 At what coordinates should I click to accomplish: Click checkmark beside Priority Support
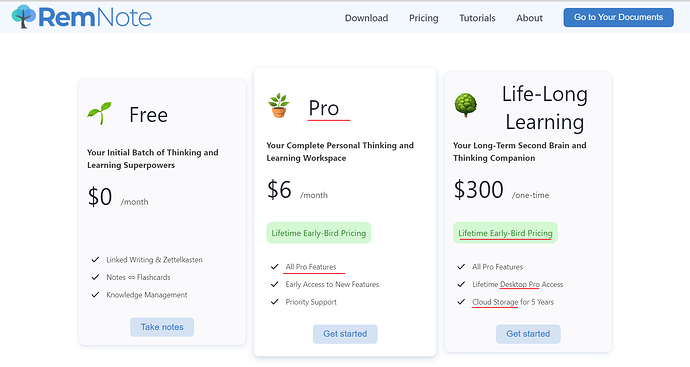pyautogui.click(x=275, y=302)
